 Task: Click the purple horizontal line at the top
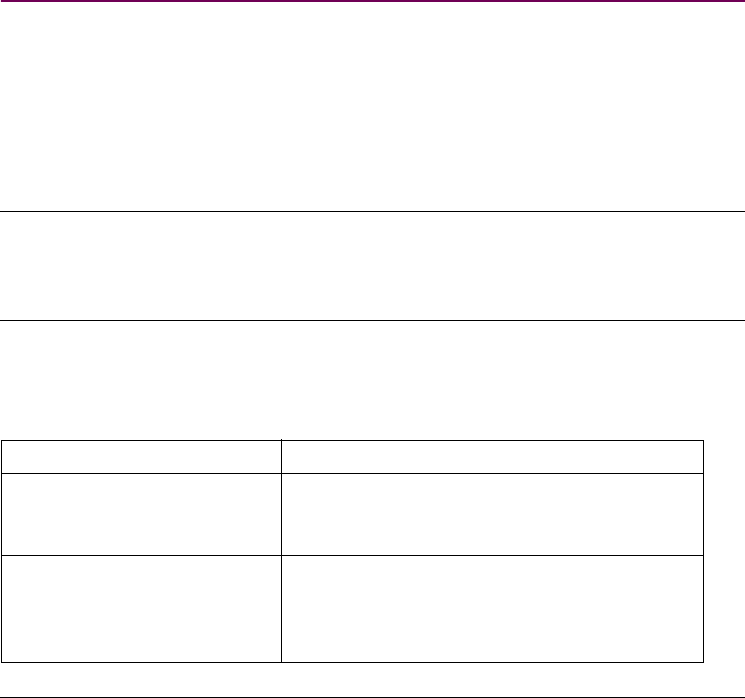372,2
